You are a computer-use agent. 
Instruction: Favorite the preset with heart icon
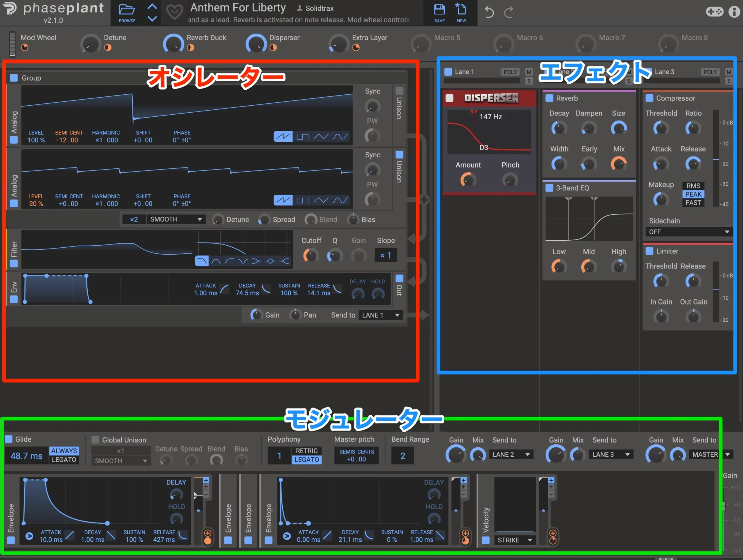pyautogui.click(x=174, y=12)
